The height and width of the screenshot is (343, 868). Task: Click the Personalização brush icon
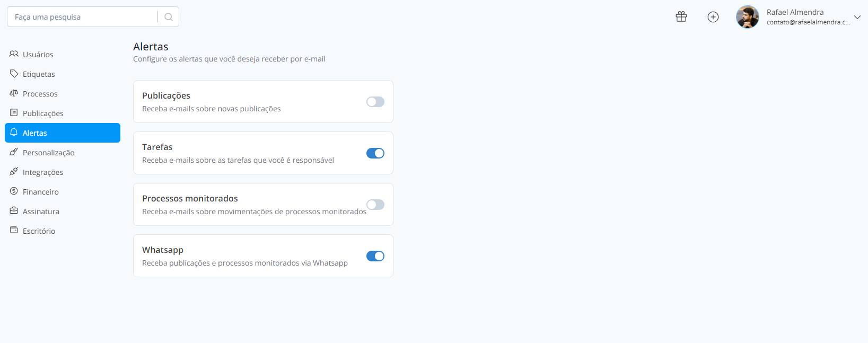[x=14, y=152]
